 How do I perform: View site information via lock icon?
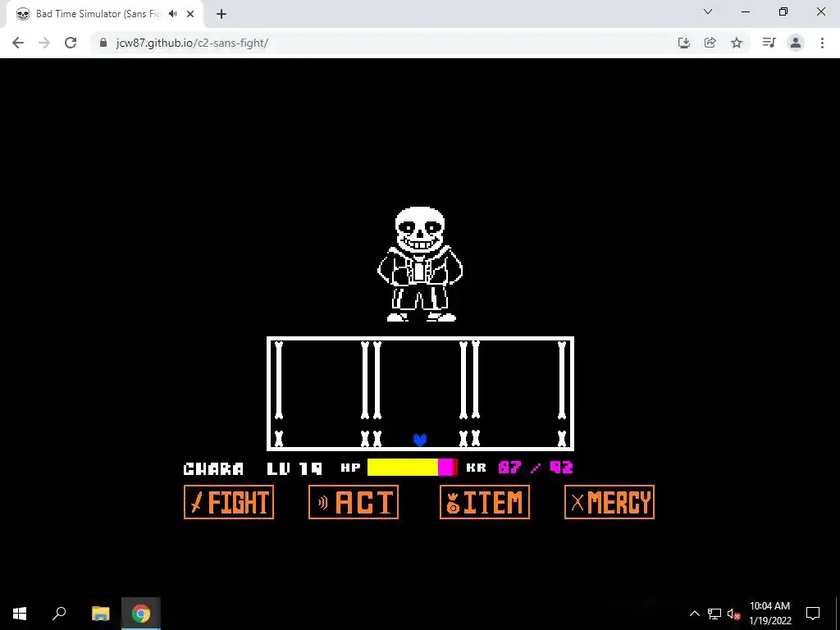(103, 43)
